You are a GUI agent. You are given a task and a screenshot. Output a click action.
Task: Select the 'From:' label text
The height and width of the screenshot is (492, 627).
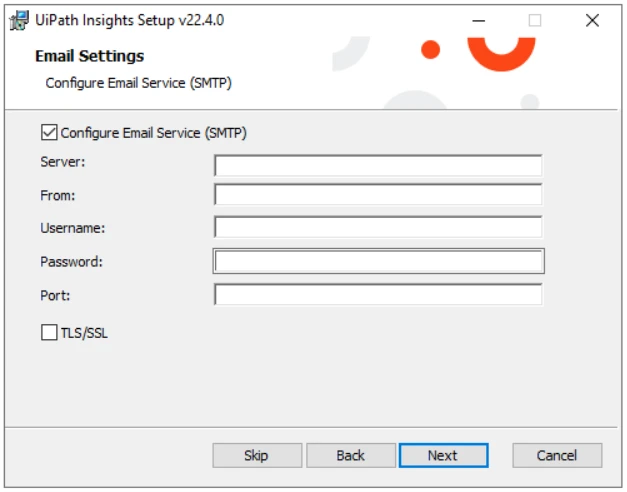(58, 196)
